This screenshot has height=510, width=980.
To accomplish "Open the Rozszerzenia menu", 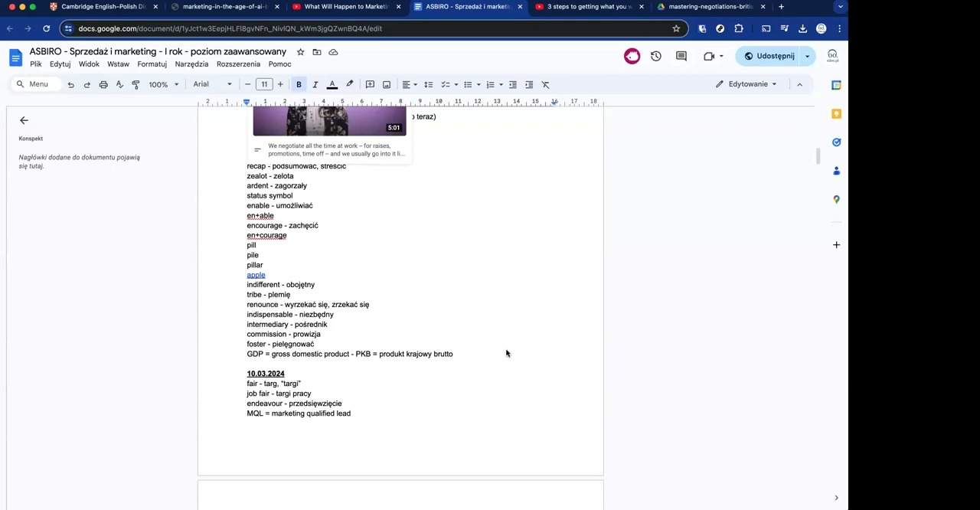I will (238, 64).
